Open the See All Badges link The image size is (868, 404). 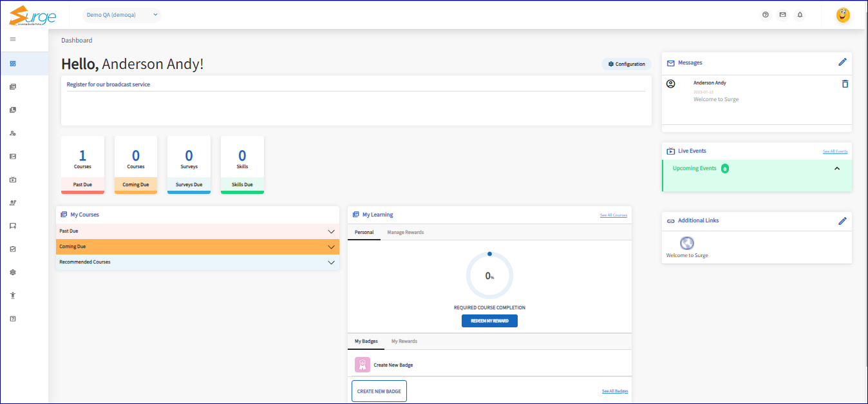pos(614,390)
